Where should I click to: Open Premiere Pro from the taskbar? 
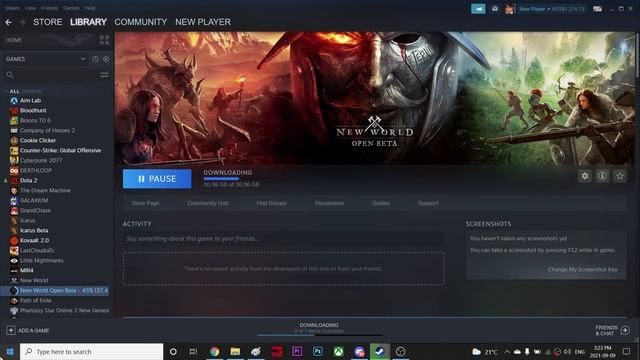[297, 351]
